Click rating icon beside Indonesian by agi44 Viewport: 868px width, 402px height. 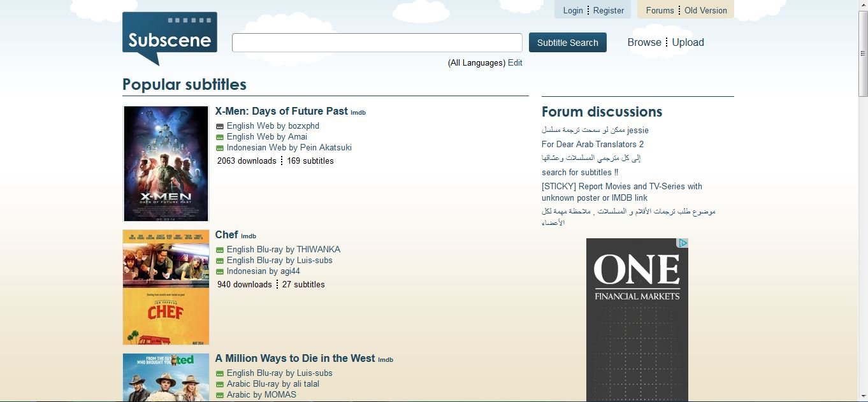point(220,272)
